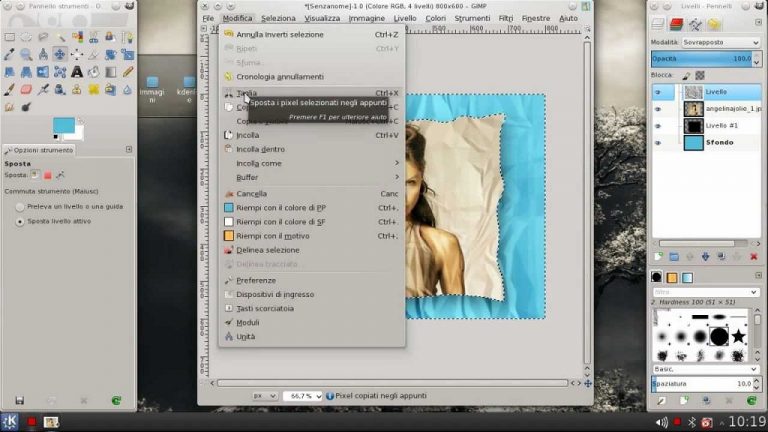Select the Move tool in toolbox
768x432 pixels.
60,54
